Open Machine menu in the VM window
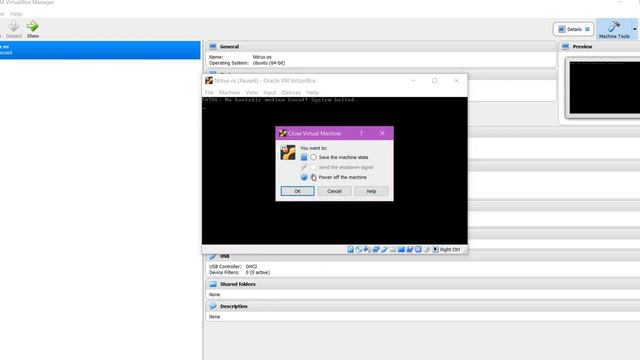640x360 pixels. pyautogui.click(x=229, y=93)
